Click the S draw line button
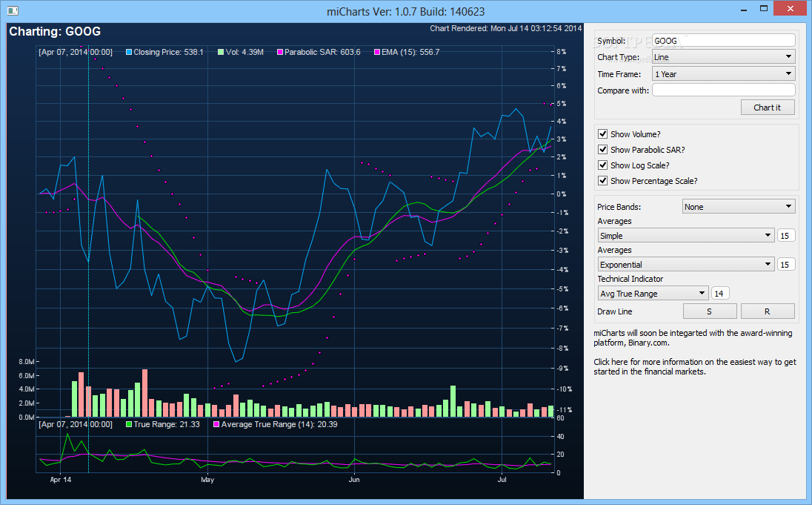Image resolution: width=812 pixels, height=505 pixels. click(710, 311)
